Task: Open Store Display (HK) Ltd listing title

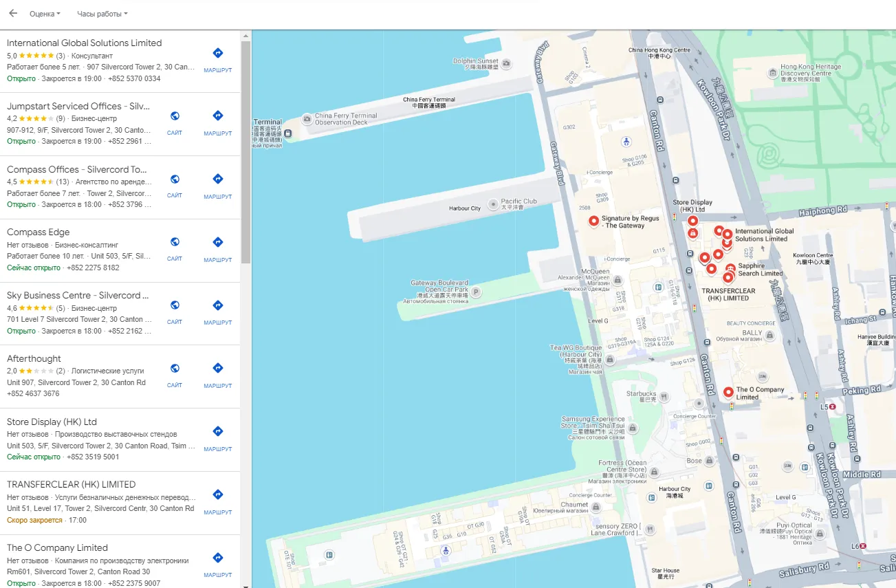Action: 52,422
